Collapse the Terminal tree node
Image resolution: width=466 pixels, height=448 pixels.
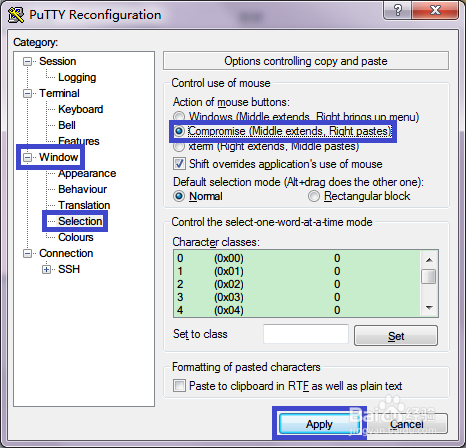27,93
